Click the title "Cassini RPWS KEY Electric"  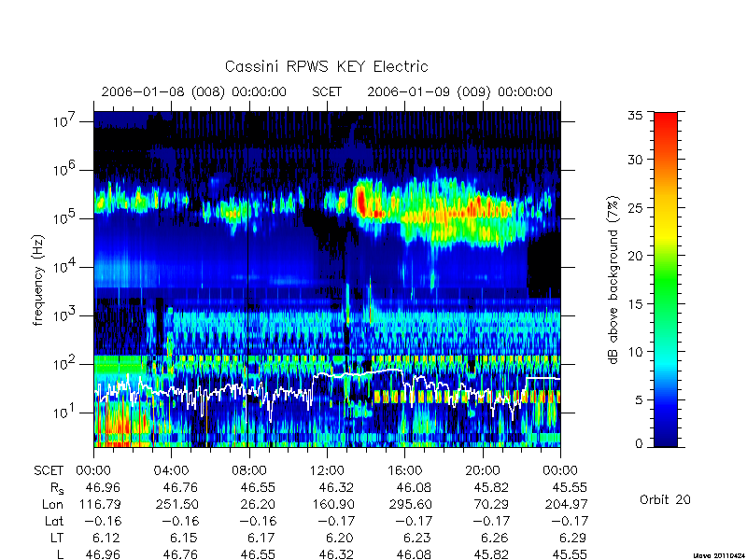tap(326, 66)
